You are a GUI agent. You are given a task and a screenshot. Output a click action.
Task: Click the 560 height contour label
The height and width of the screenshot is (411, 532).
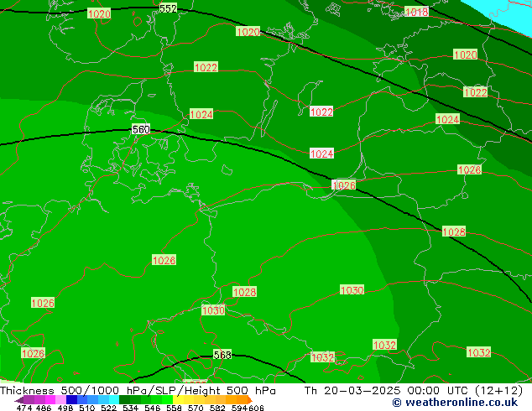coord(141,129)
